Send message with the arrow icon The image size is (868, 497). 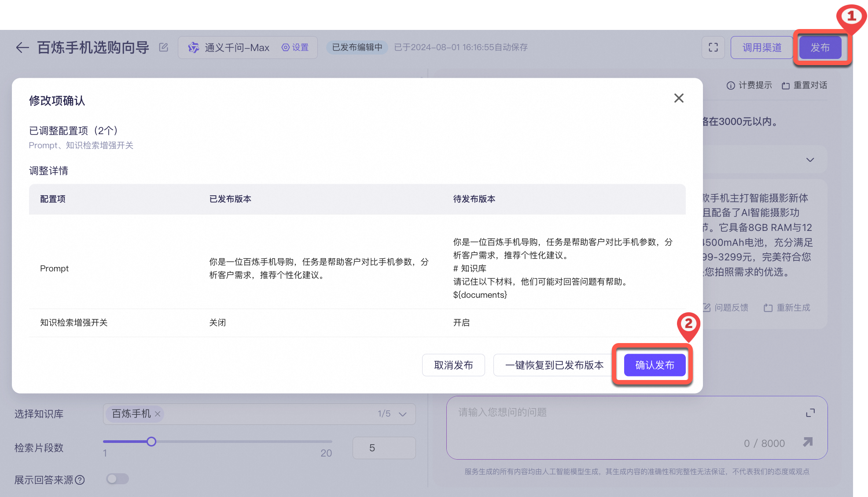point(808,442)
